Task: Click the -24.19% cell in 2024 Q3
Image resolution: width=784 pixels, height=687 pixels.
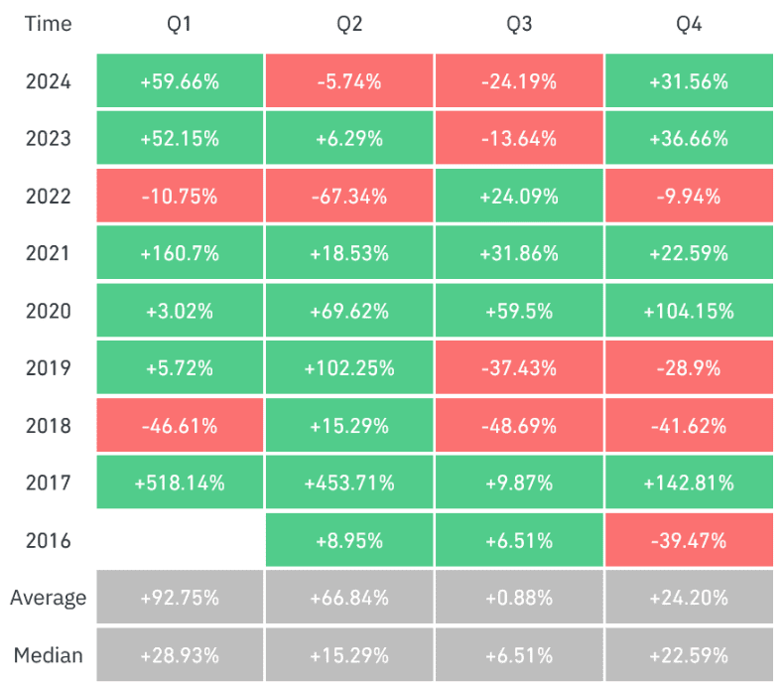Action: pos(519,81)
